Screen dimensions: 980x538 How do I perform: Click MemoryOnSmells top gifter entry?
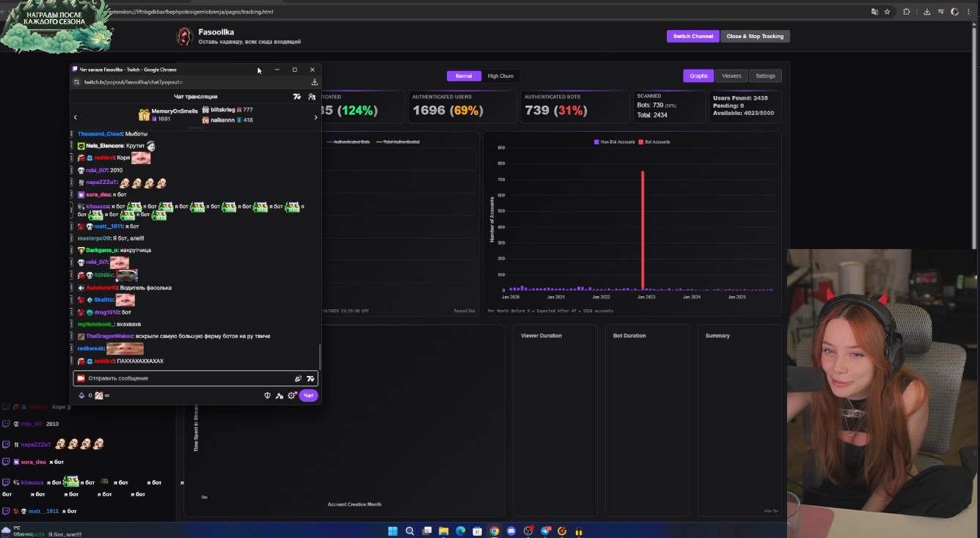168,114
